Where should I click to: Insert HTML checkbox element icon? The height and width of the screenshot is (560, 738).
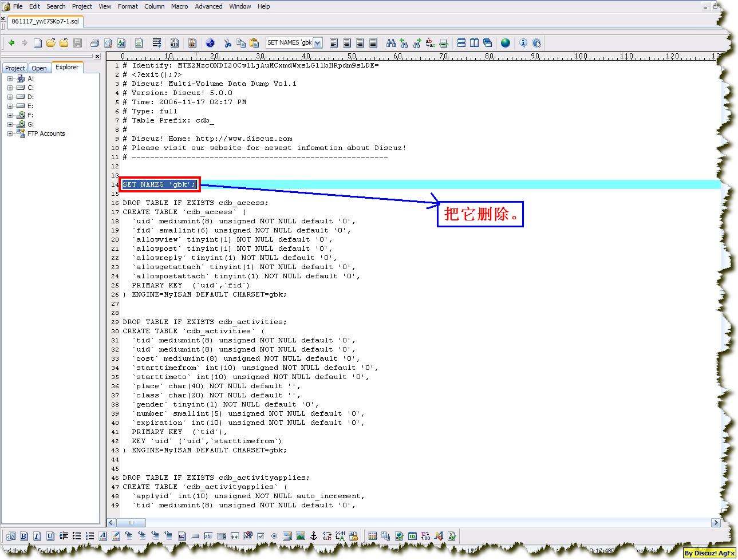(x=261, y=537)
